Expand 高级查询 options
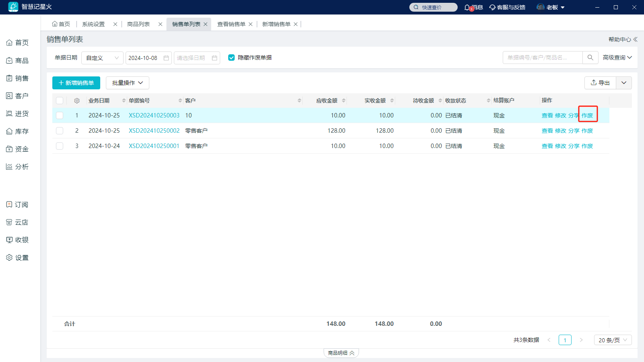The width and height of the screenshot is (644, 362). pos(617,58)
